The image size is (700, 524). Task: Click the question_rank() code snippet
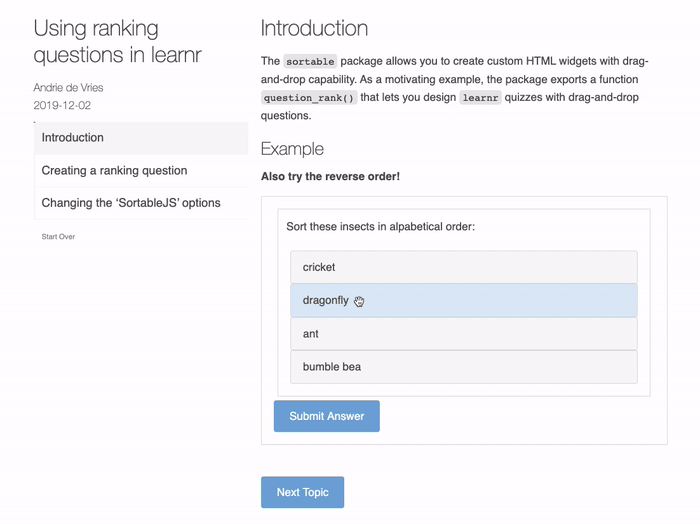[x=308, y=98]
